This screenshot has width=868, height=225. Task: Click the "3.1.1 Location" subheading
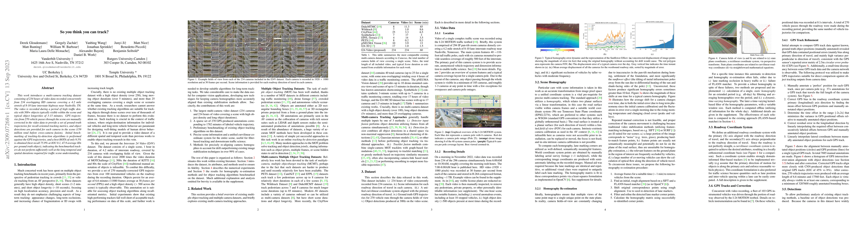444,33
